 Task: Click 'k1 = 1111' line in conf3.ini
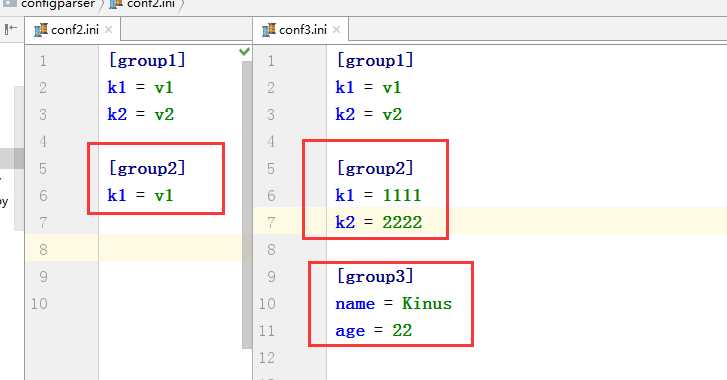tap(379, 195)
